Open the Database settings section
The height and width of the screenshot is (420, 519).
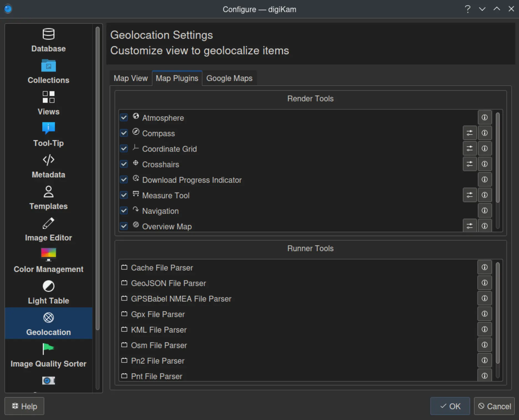click(x=48, y=40)
